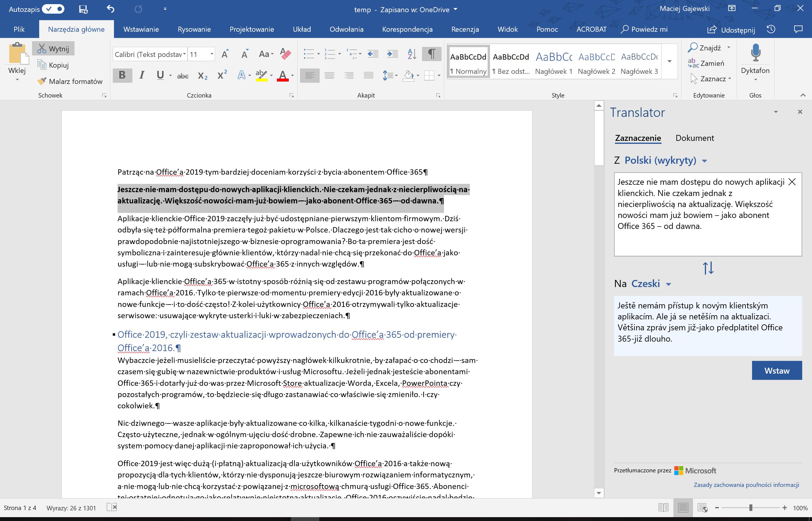Select print layout view in status bar
The image size is (812, 521).
click(683, 507)
